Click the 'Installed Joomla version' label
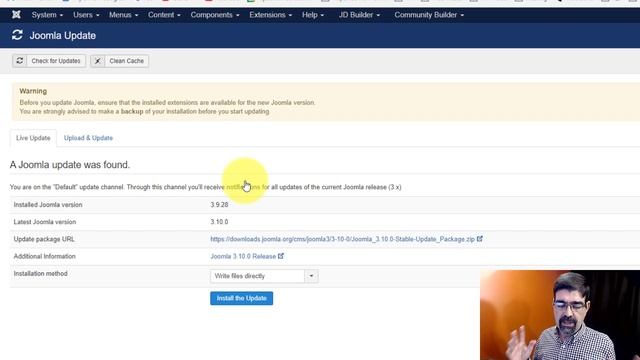Viewport: 640px width, 360px height. (x=48, y=205)
